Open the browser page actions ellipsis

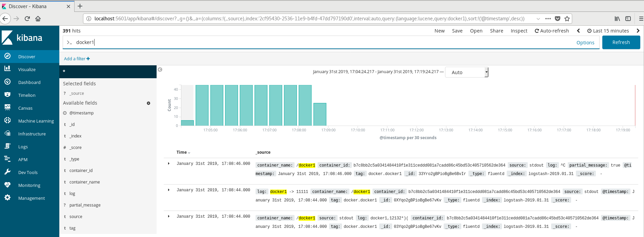[x=548, y=19]
